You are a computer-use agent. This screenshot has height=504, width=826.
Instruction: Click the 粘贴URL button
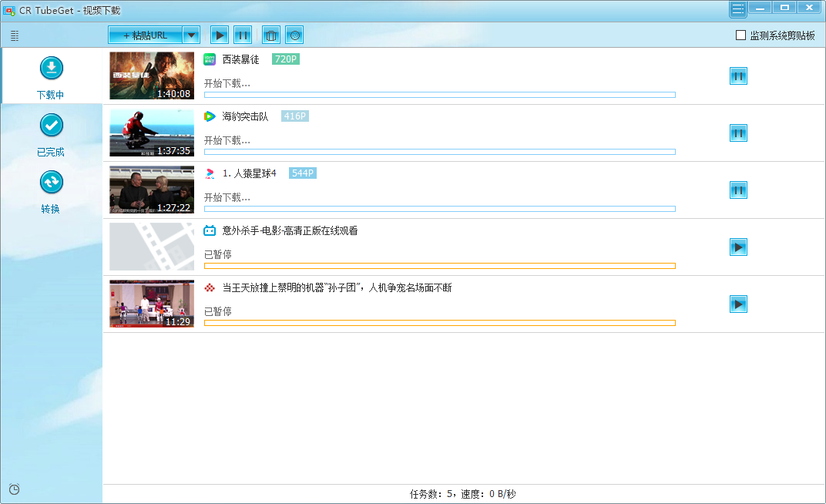(x=145, y=35)
